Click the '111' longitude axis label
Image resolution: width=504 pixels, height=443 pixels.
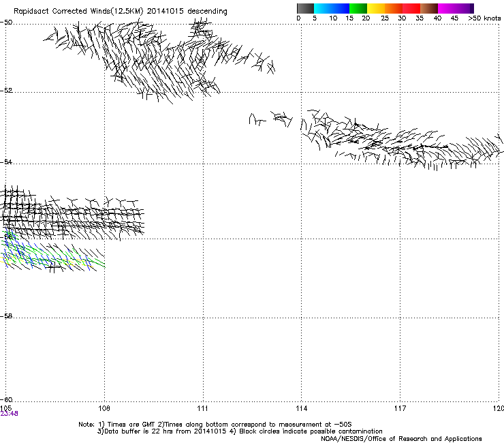[x=202, y=408]
